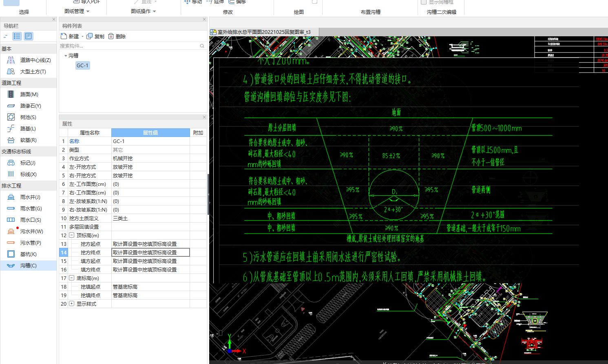Select the 大型土方(T) icon
This screenshot has height=364, width=608.
[11, 71]
